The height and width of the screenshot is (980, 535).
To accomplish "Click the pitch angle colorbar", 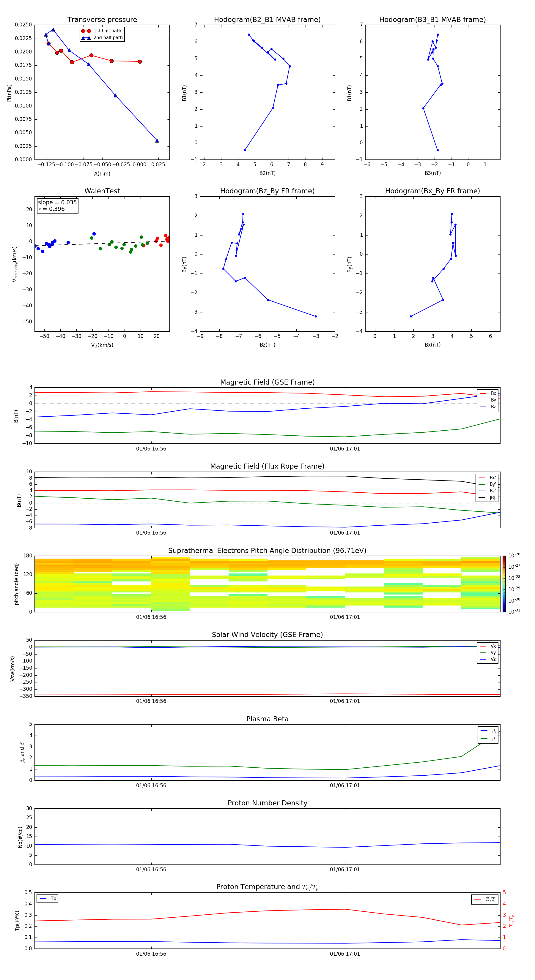I will pos(504,584).
